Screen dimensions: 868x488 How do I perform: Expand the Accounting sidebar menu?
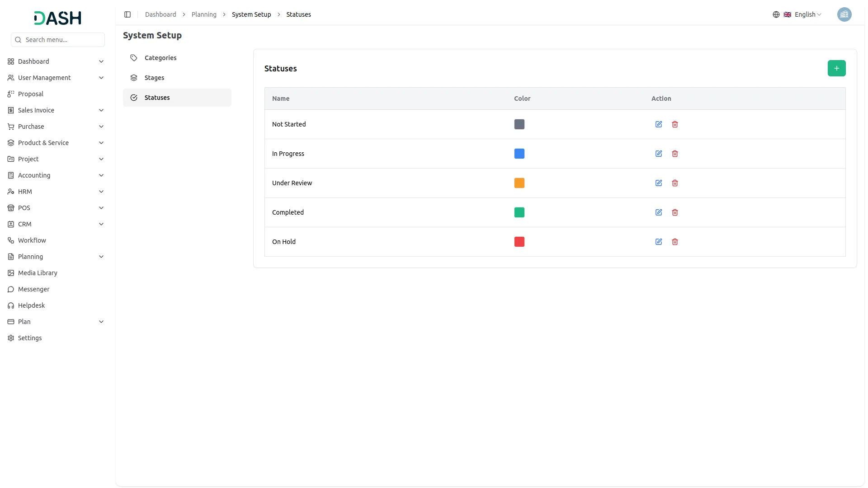[x=56, y=175]
